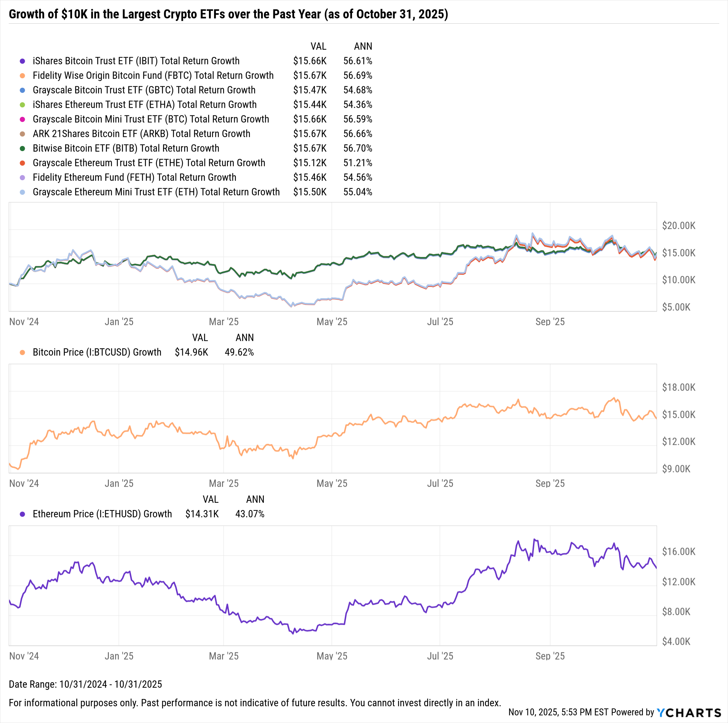This screenshot has width=728, height=723.
Task: Click the purple IBIT legend dot
Action: pyautogui.click(x=22, y=61)
